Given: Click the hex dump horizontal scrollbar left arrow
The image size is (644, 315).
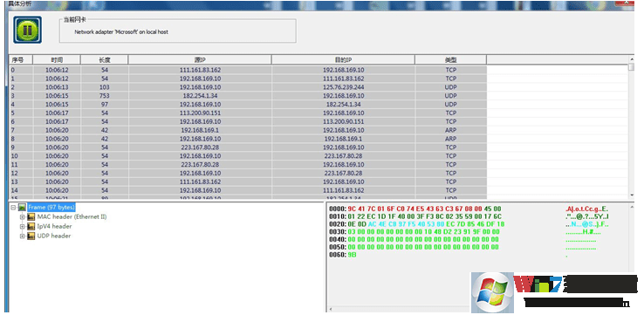Looking at the screenshot, I should 331,309.
